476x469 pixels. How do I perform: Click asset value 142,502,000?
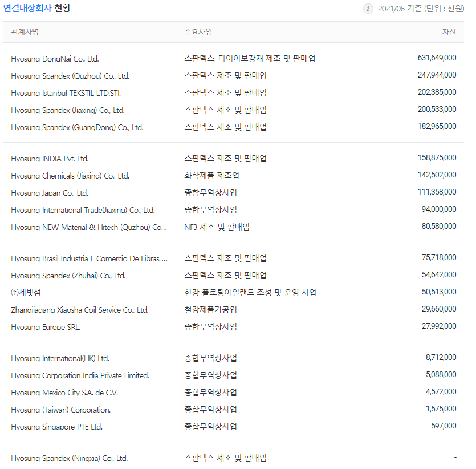click(437, 175)
